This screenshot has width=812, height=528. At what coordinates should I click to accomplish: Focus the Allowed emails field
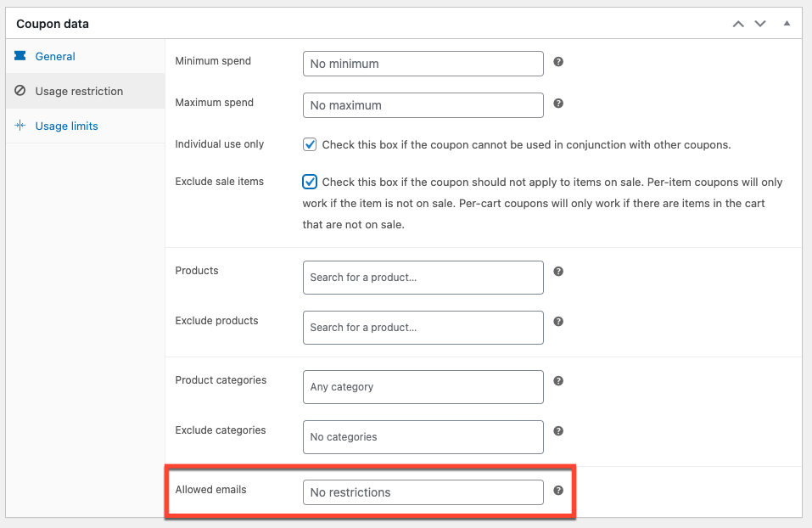click(x=423, y=492)
